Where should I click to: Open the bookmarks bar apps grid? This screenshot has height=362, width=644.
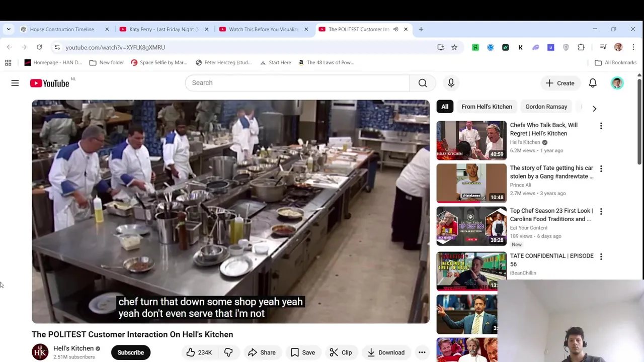pyautogui.click(x=8, y=62)
